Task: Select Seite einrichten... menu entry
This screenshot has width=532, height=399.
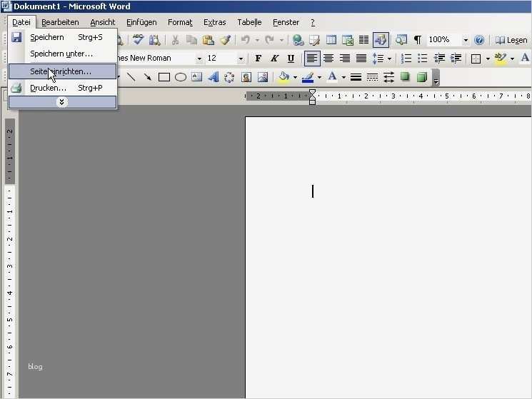Action: click(63, 71)
